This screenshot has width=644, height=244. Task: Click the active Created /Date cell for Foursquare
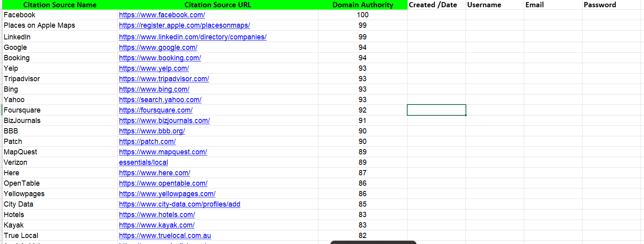[437, 110]
